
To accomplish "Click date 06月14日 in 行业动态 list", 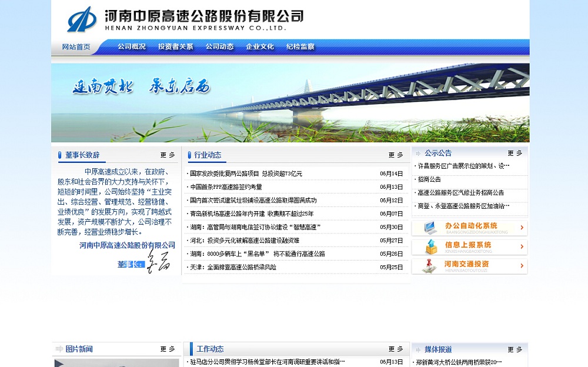I will point(391,174).
